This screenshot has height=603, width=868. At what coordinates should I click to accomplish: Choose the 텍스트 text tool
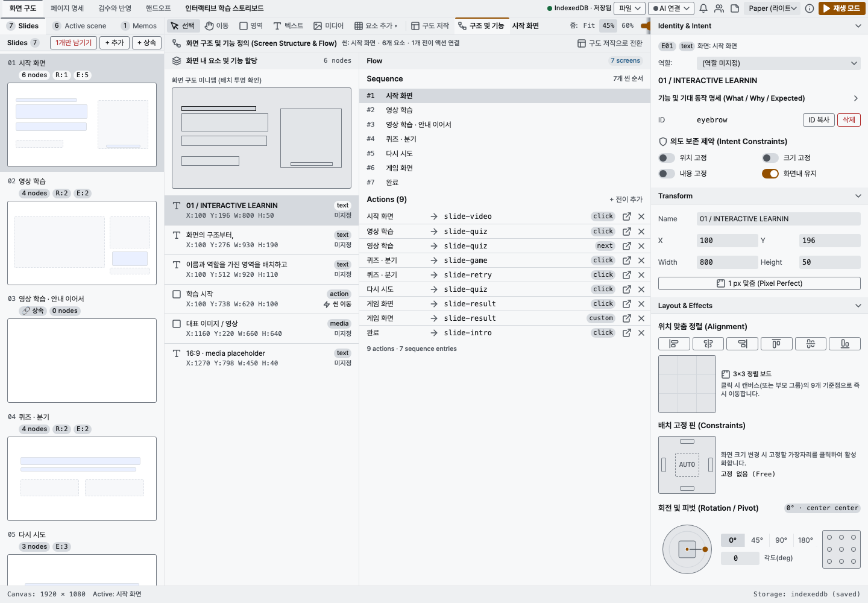288,26
